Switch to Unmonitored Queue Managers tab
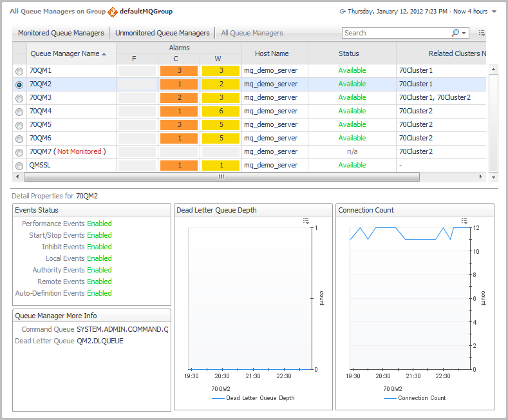The width and height of the screenshot is (508, 420). 162,33
